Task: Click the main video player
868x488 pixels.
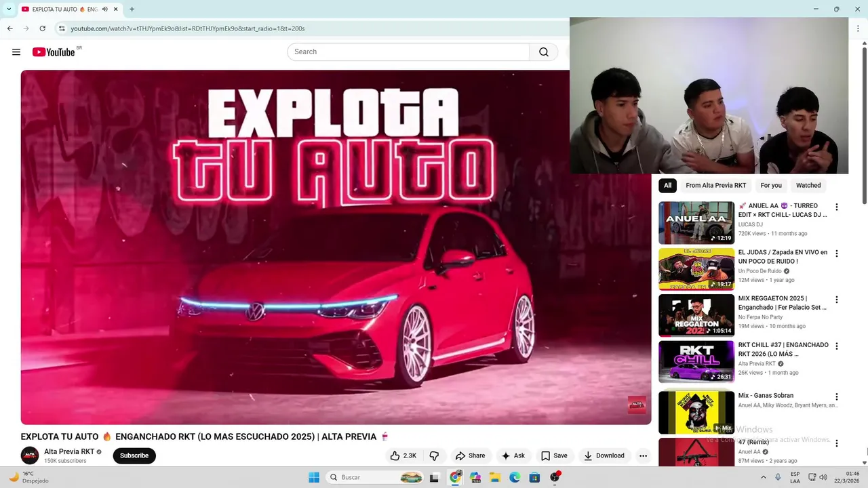Action: click(x=336, y=247)
